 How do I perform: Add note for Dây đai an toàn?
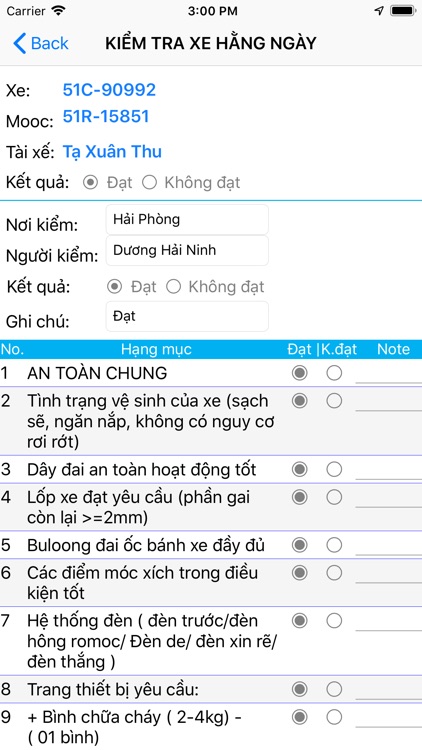coord(389,470)
